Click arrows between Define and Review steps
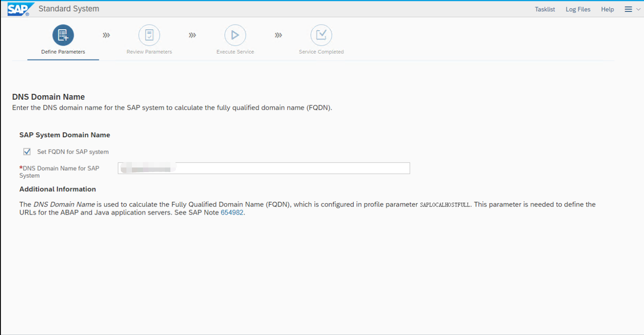This screenshot has width=644, height=335. 106,35
